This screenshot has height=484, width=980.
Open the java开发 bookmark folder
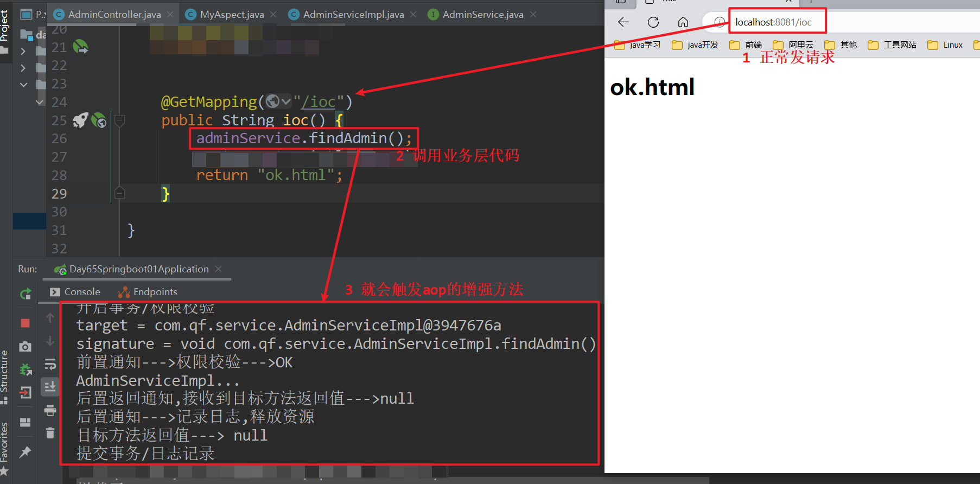[695, 44]
